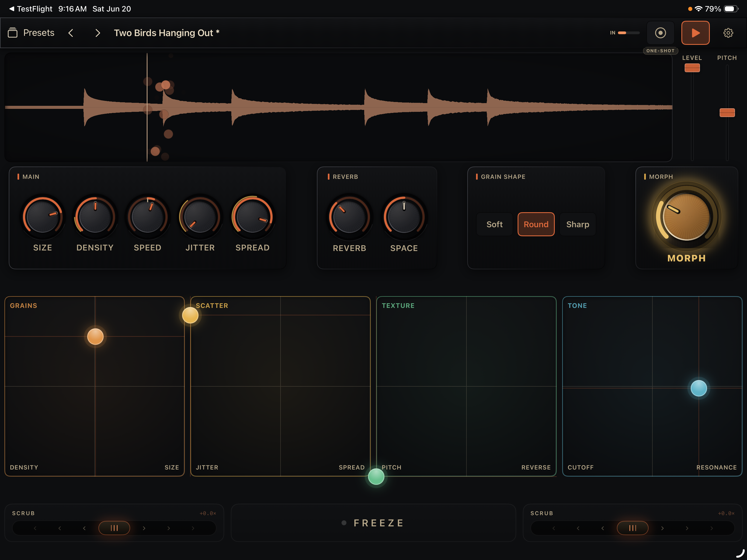
Task: Click the JITTER knob
Action: pos(200,217)
